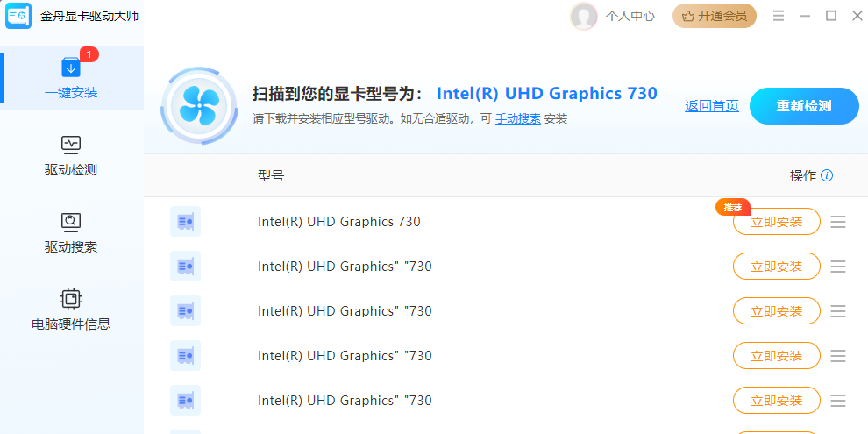Click the 开通会员 membership button
The height and width of the screenshot is (434, 868).
click(714, 16)
